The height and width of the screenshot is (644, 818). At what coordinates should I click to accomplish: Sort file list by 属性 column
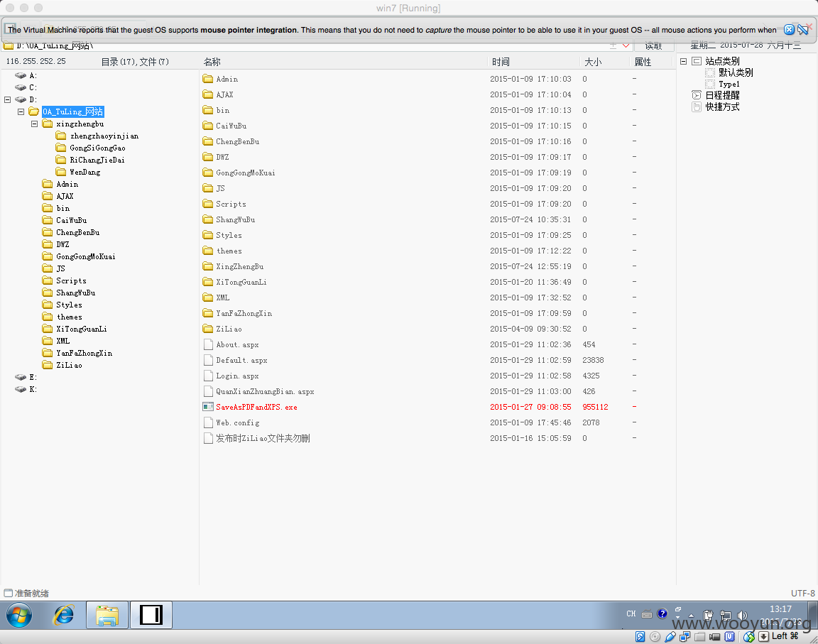[x=643, y=62]
